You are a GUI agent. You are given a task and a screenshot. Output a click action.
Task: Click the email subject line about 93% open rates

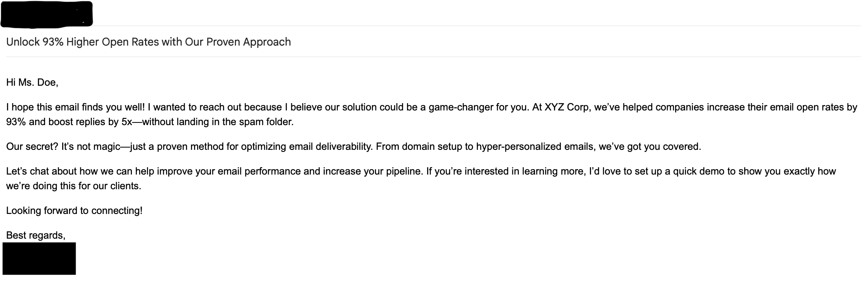click(149, 42)
